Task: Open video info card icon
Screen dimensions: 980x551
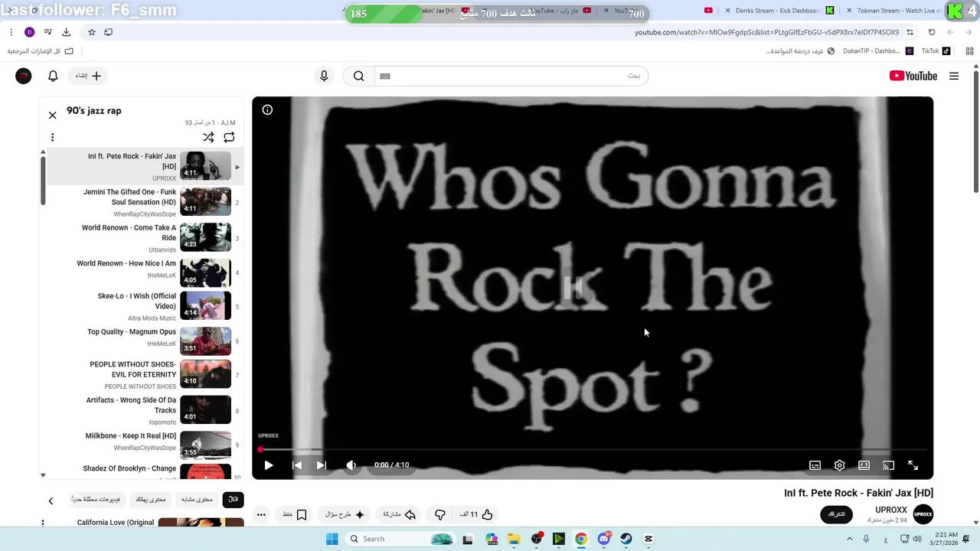Action: pyautogui.click(x=267, y=109)
